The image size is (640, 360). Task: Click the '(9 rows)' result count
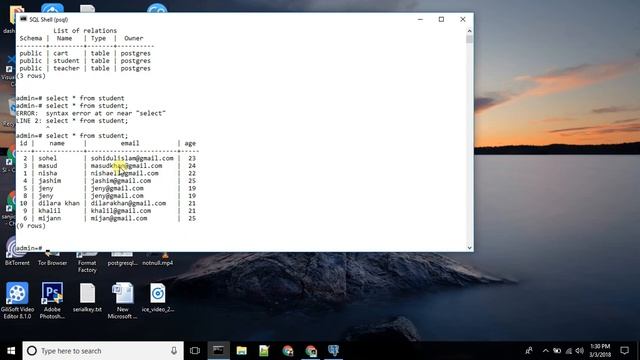[31, 226]
